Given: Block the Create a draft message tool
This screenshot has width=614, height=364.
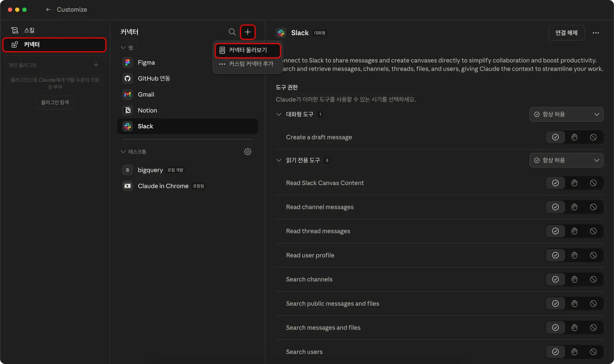Looking at the screenshot, I should tap(593, 137).
